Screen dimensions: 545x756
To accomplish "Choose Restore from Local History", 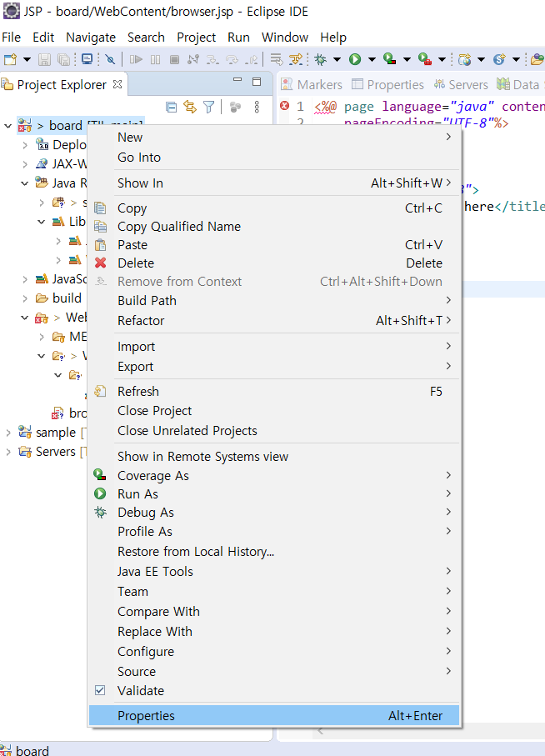I will (x=275, y=551).
